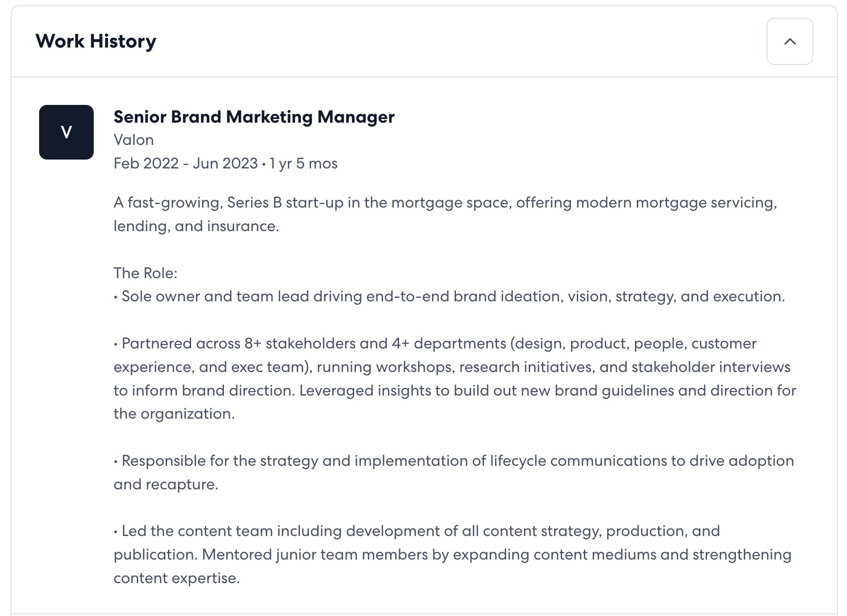The width and height of the screenshot is (847, 616).
Task: Click the "publication. Mentored junior team members" line
Action: coord(452,555)
